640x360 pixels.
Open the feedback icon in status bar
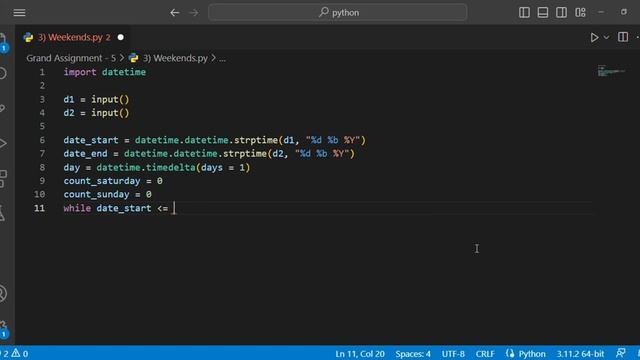(x=620, y=353)
